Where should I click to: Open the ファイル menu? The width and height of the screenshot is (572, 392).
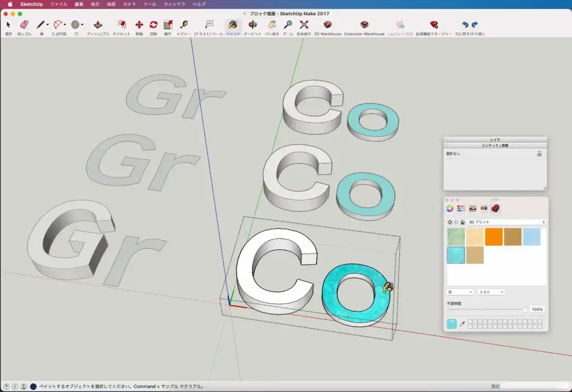point(58,4)
